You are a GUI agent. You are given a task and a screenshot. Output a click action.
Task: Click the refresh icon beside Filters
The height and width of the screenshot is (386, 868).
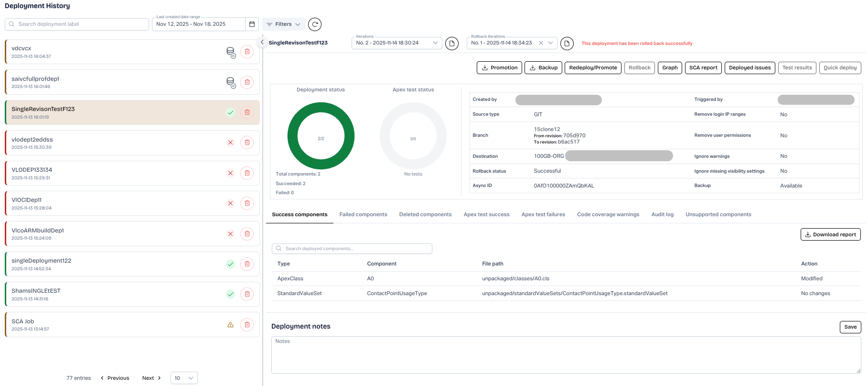(x=315, y=24)
